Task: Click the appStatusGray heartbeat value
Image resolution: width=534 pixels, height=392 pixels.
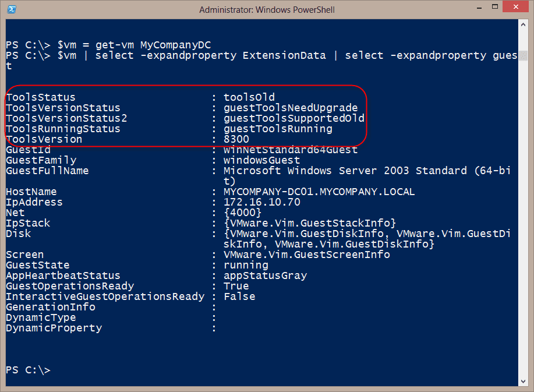Action: (x=264, y=275)
